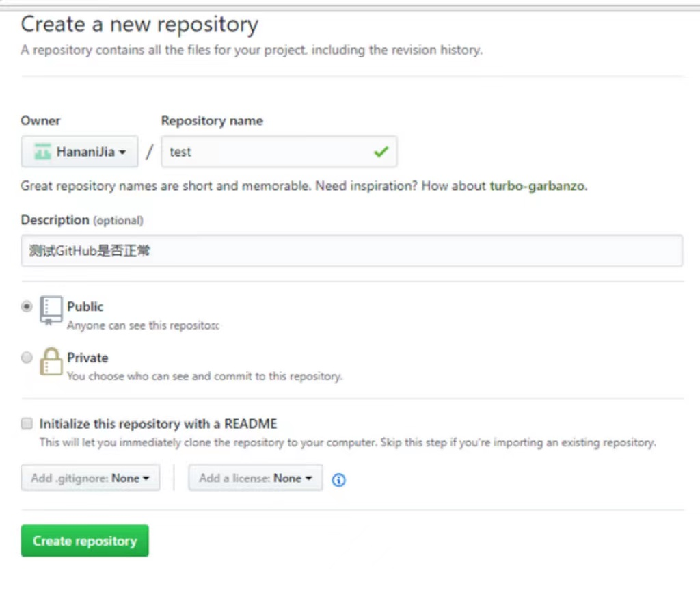Screen dimensions: 700x590
Task: Click the Public option label
Action: click(85, 307)
